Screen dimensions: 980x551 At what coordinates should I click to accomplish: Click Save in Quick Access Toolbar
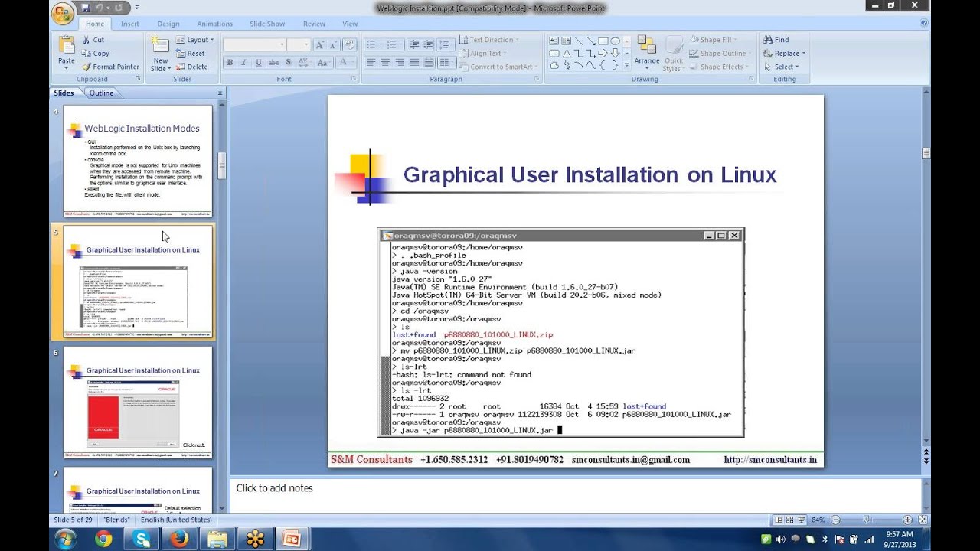pos(86,8)
